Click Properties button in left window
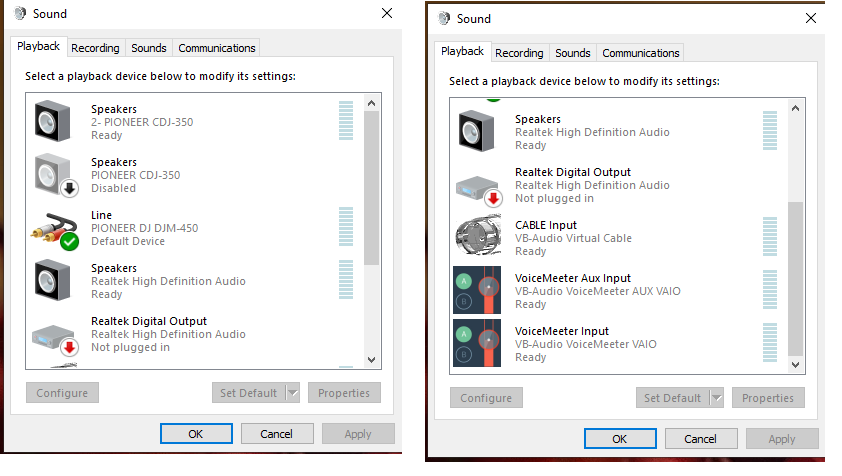The image size is (842, 476). [x=344, y=393]
